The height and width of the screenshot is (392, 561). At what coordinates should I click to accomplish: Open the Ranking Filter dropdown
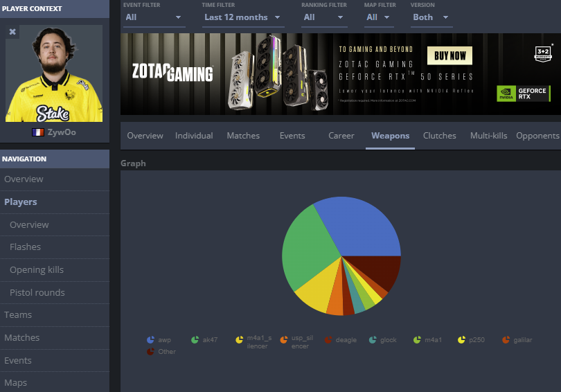(324, 17)
